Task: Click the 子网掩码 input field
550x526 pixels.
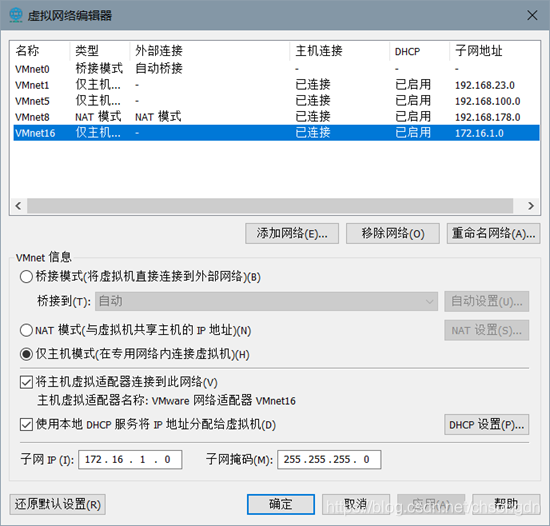Action: (329, 459)
